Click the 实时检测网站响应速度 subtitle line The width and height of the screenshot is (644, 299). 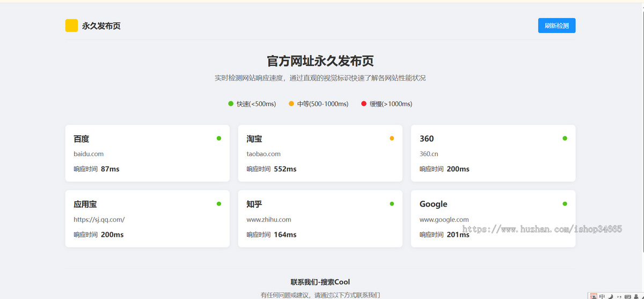point(320,78)
